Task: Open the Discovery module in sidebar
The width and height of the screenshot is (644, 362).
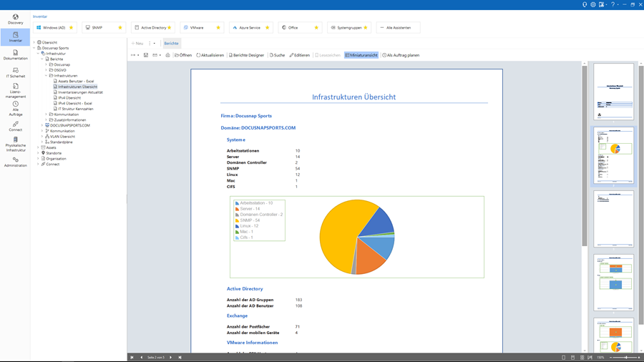Action: [15, 19]
